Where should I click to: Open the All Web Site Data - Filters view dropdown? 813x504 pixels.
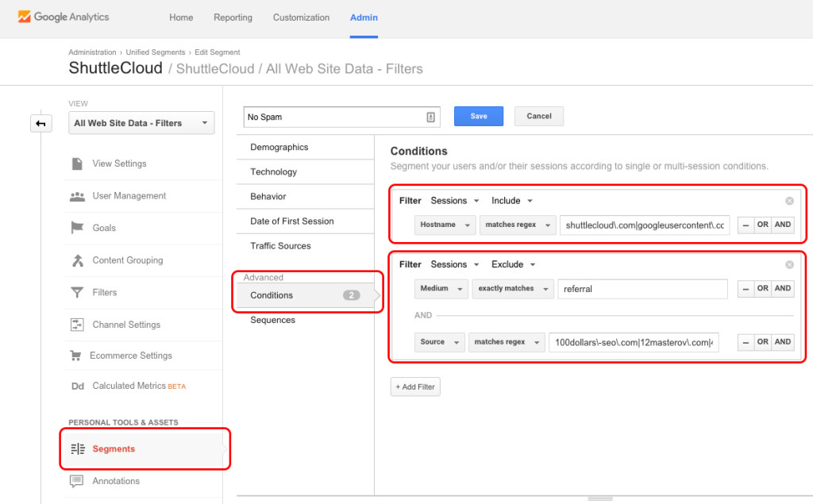(x=141, y=123)
